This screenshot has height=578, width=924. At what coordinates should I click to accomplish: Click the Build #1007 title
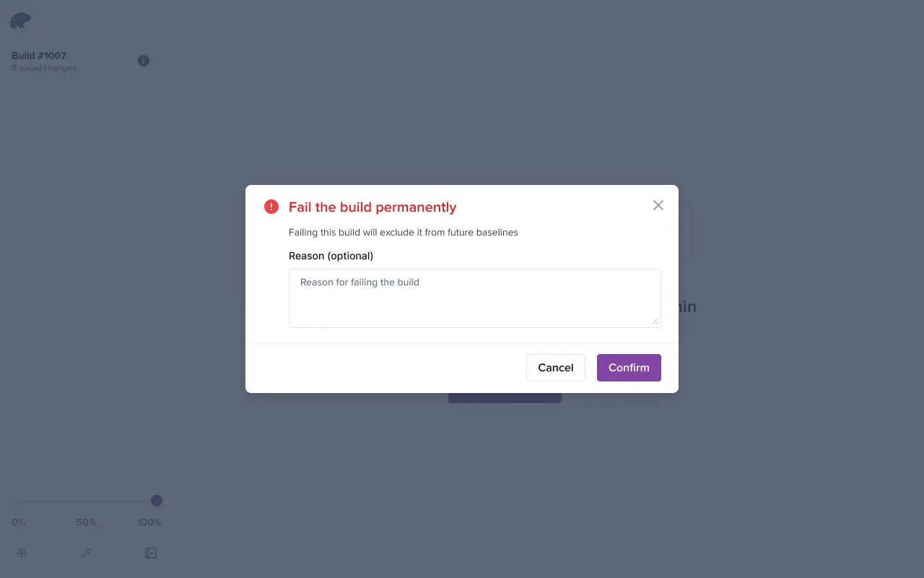39,56
